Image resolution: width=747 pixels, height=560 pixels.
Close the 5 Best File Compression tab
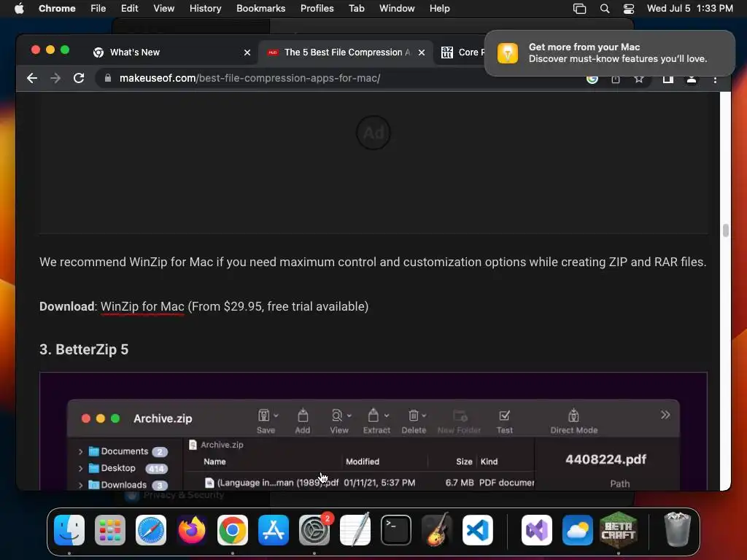point(422,52)
